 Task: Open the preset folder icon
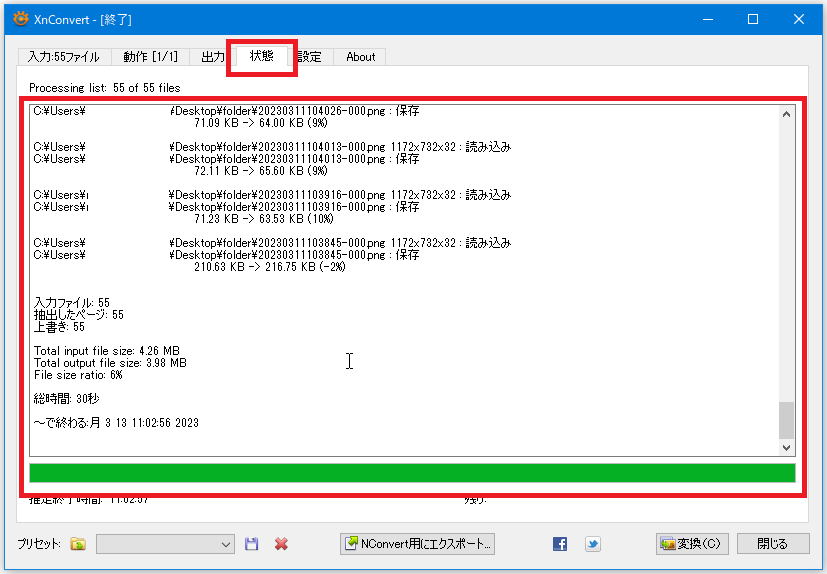pyautogui.click(x=78, y=544)
